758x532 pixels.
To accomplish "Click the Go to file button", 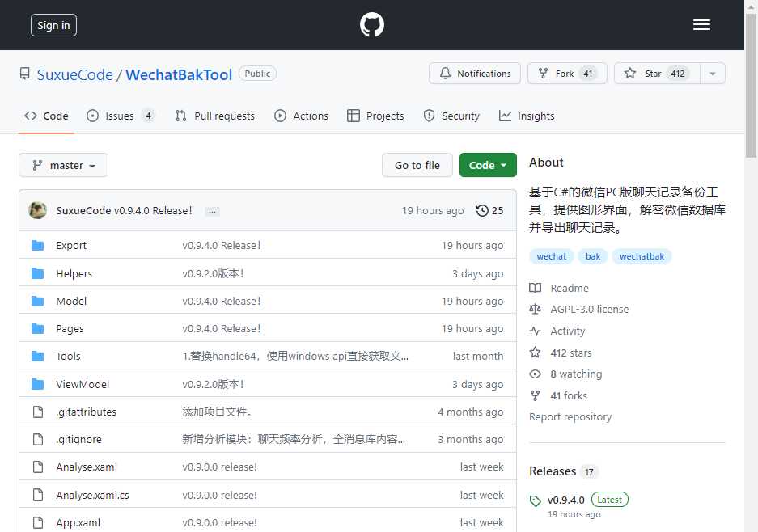I will click(x=417, y=165).
